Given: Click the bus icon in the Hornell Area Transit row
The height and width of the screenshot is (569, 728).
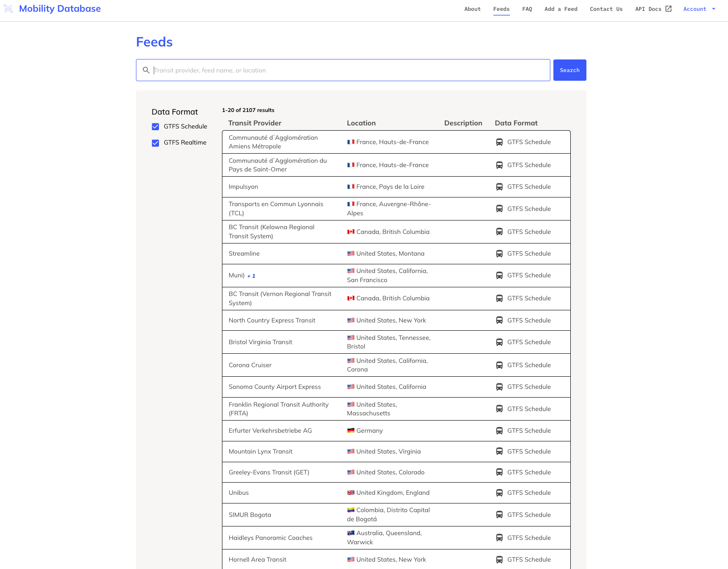Looking at the screenshot, I should click(x=500, y=559).
